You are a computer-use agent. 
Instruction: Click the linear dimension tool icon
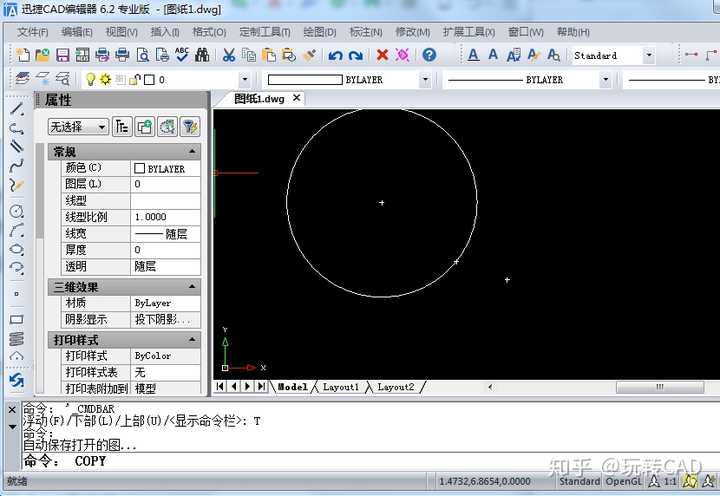coord(691,55)
